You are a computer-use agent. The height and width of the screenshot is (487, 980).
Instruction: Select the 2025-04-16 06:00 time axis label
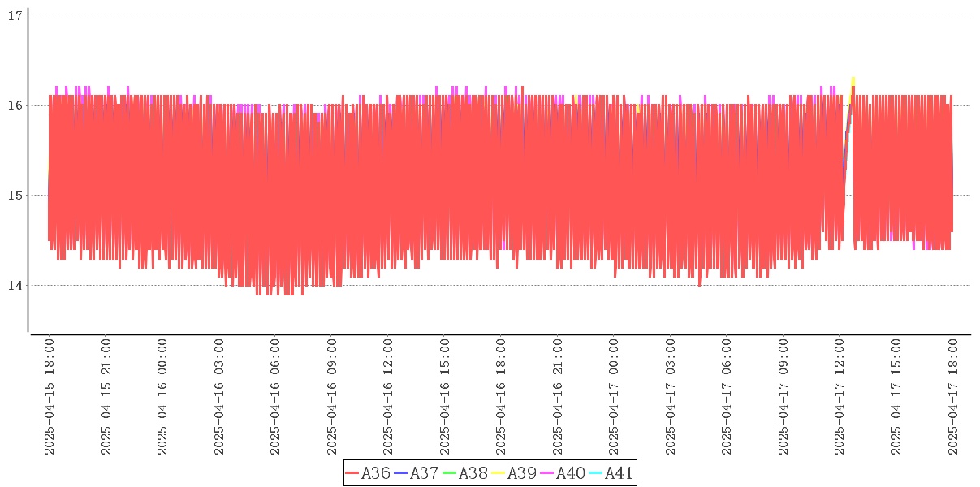click(275, 398)
